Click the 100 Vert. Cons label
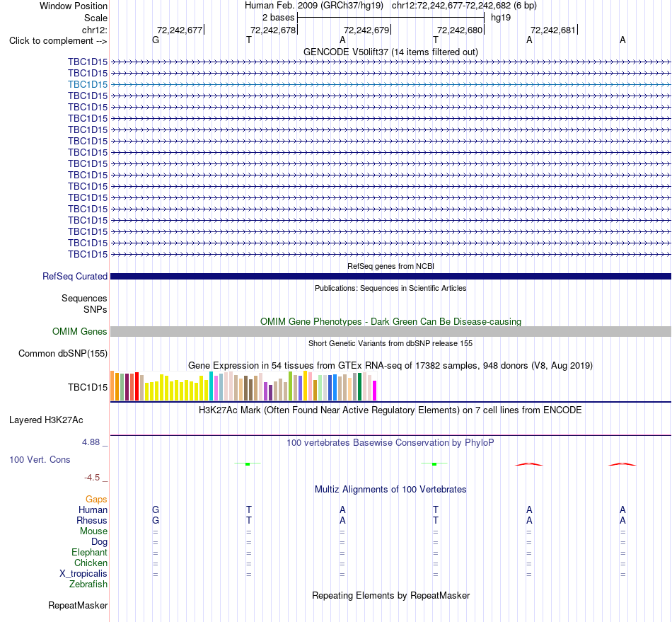672x622 pixels. click(40, 459)
